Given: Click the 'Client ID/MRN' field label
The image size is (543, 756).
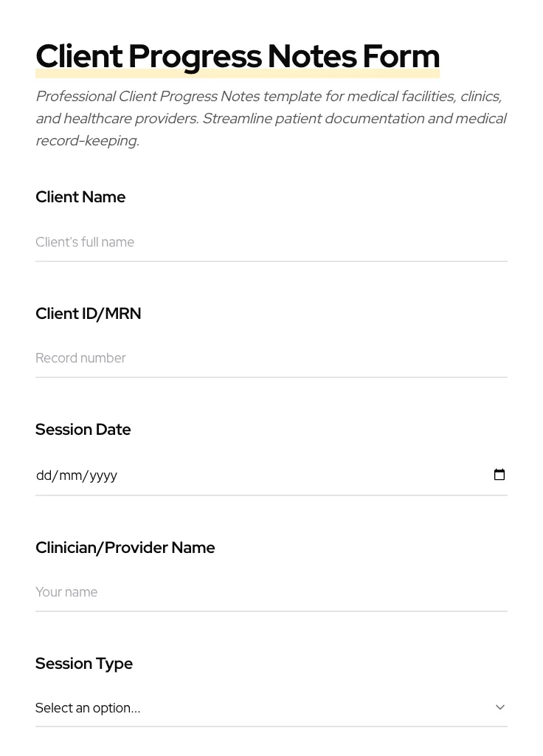Looking at the screenshot, I should 89,314.
